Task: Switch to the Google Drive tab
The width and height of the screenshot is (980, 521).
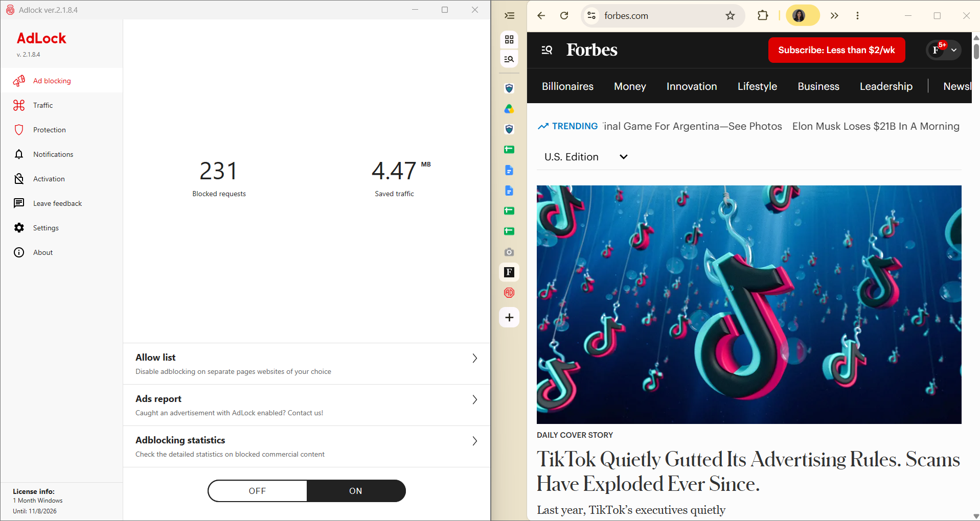Action: 509,109
